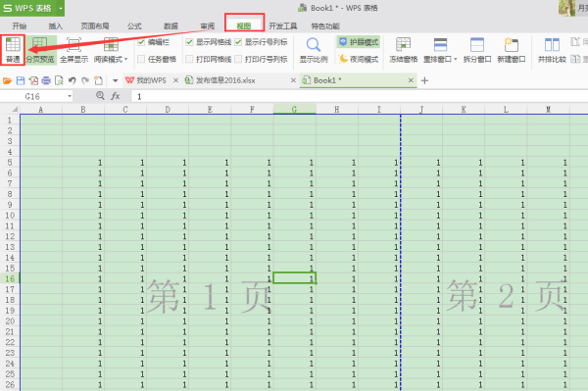Viewport: 588px width, 391px height.
Task: Open the 显示比例 zoom dialog
Action: coord(314,49)
